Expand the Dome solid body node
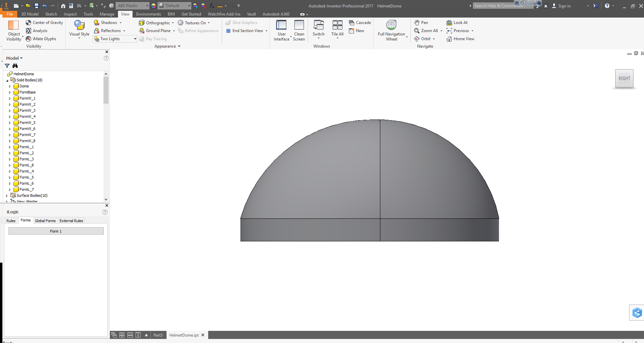The image size is (644, 343). (10, 86)
